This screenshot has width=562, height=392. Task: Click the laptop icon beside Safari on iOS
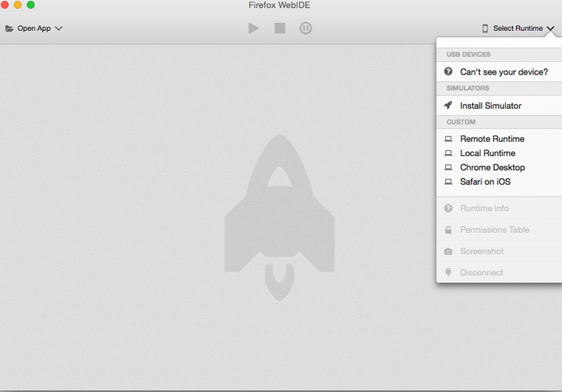pyautogui.click(x=448, y=182)
